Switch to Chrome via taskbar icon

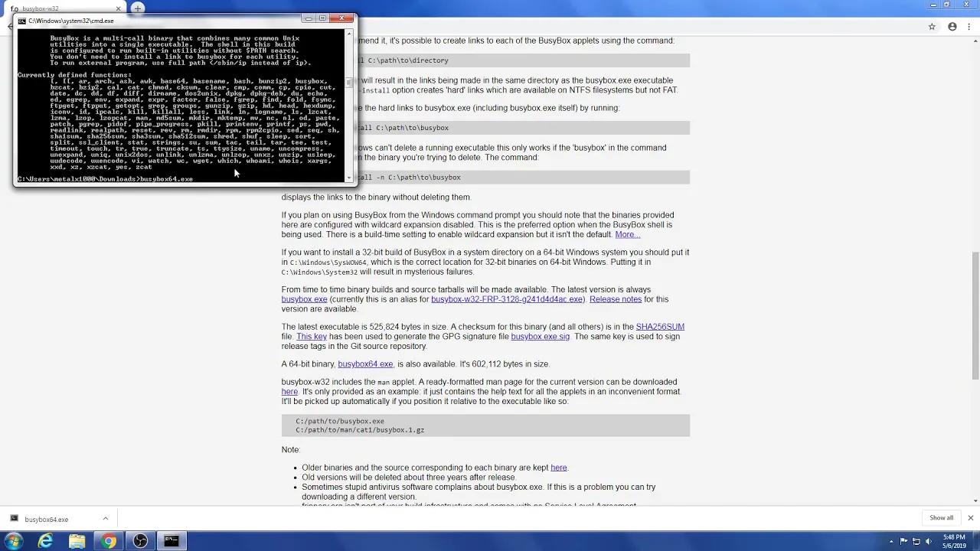point(109,541)
